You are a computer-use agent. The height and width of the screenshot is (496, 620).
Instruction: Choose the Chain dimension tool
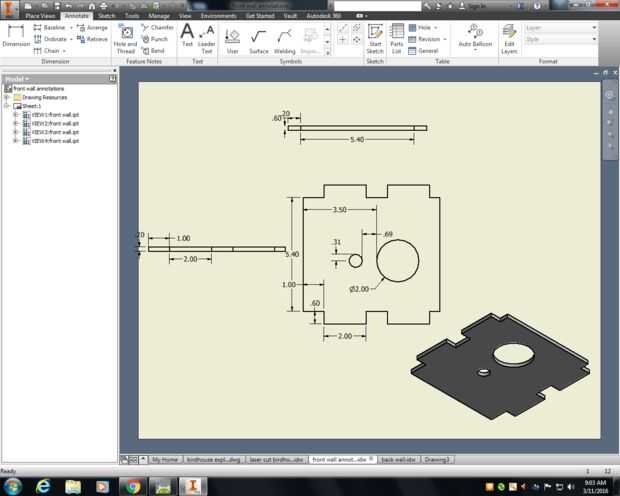click(x=46, y=51)
